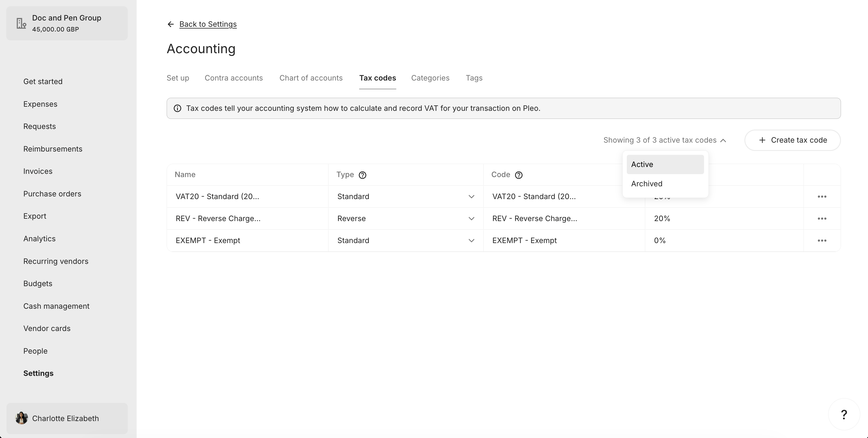Open Charlotte Elizabeth profile menu
The image size is (868, 438).
[67, 418]
